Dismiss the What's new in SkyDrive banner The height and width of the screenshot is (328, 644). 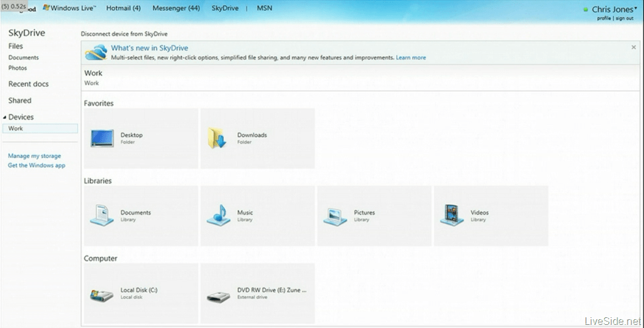(633, 47)
